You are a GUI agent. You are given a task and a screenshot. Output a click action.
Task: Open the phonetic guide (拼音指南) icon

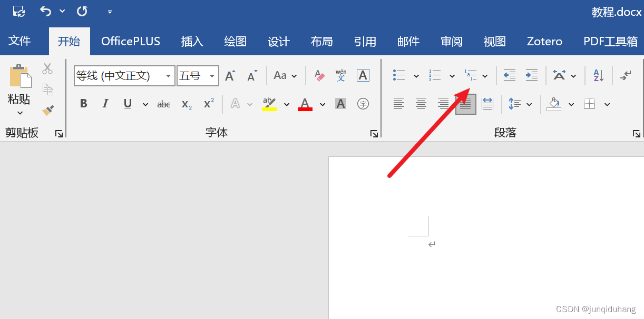tap(341, 75)
